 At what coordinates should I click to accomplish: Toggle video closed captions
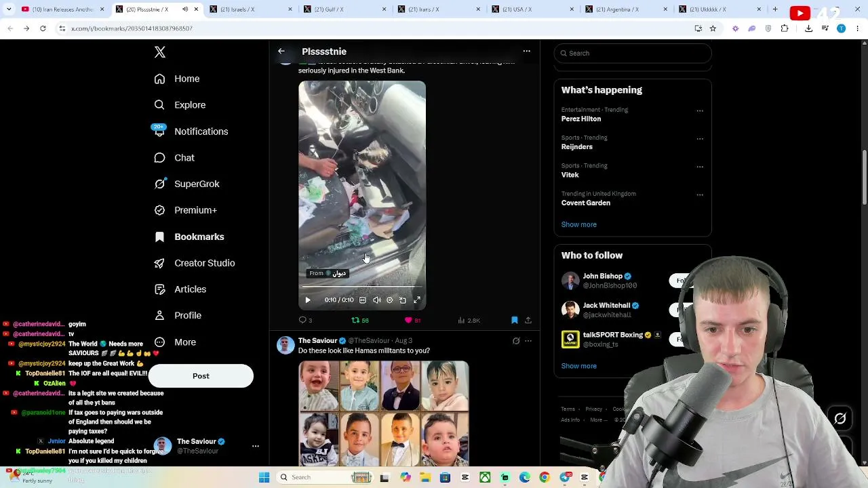tap(363, 300)
